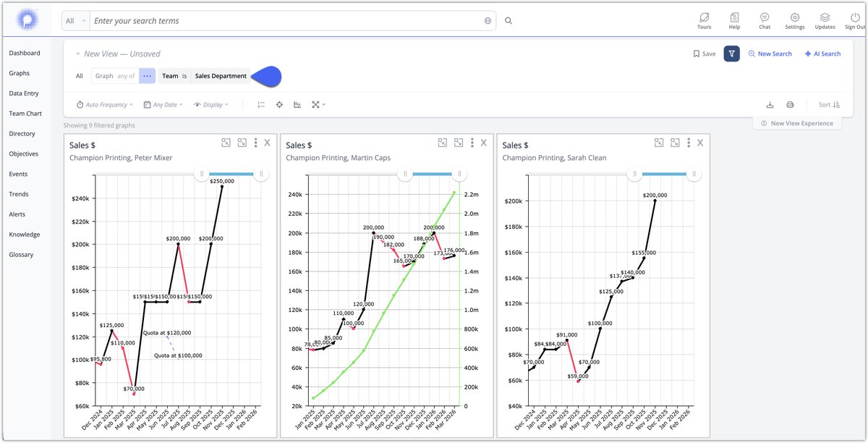The image size is (868, 443).
Task: Click the crosshair target icon
Action: click(x=279, y=105)
